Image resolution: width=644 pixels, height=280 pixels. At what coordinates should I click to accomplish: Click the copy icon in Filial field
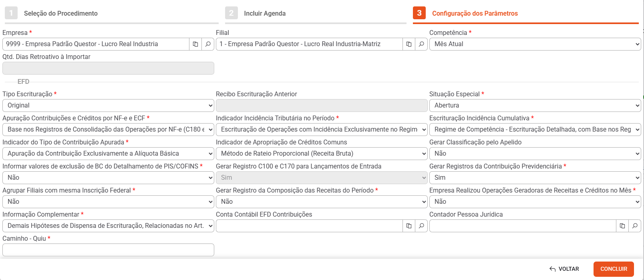click(x=409, y=44)
